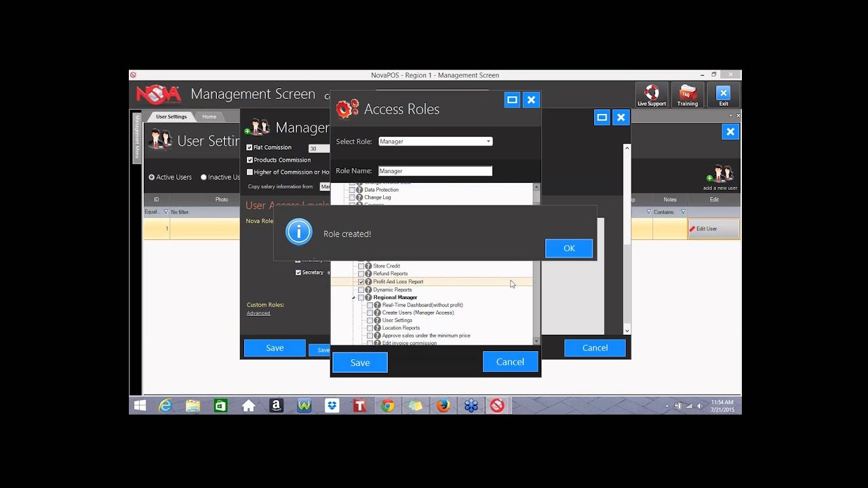Click the permissions list vertical scrollbar

click(x=536, y=264)
